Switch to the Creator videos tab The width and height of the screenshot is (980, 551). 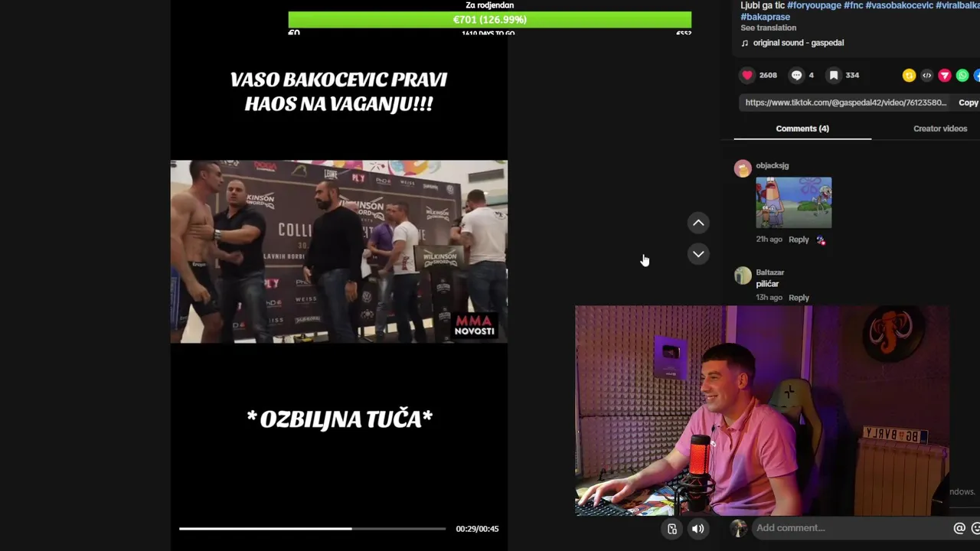coord(940,129)
